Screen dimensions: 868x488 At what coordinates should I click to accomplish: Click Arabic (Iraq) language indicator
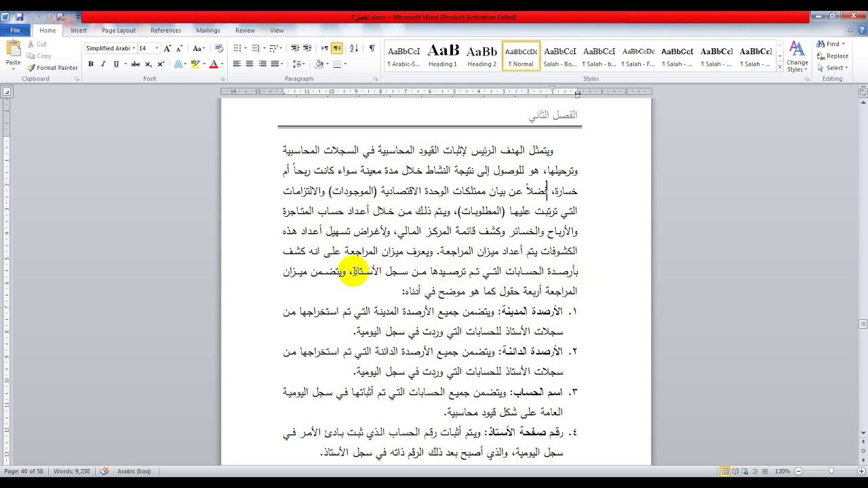tap(134, 471)
